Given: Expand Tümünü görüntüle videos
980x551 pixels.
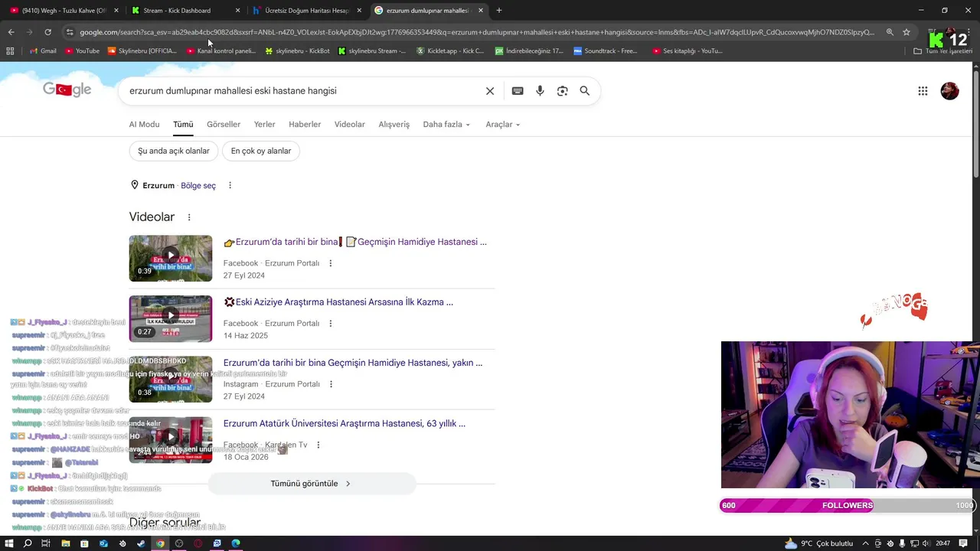Looking at the screenshot, I should 312,484.
